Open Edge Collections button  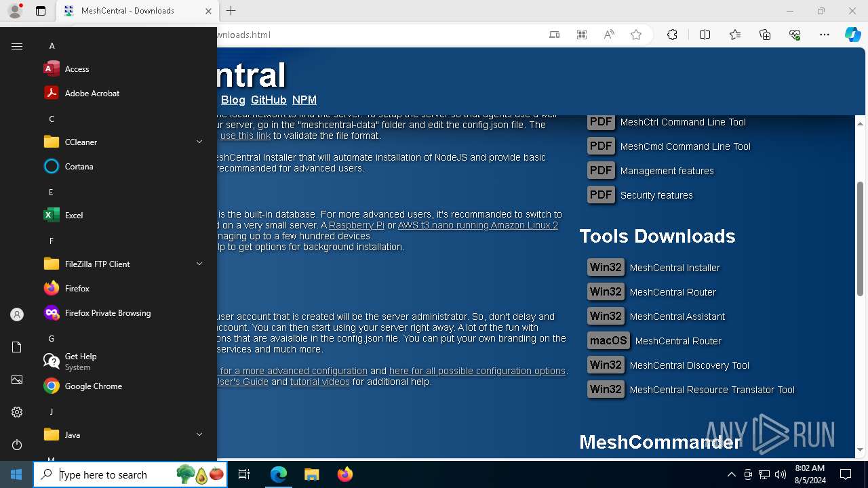tap(765, 35)
